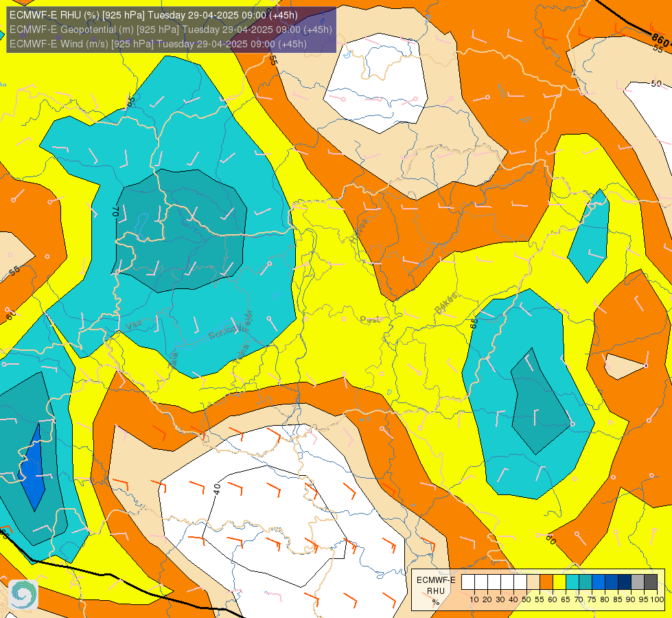
Task: Click the Pest region name on map
Action: click(369, 319)
